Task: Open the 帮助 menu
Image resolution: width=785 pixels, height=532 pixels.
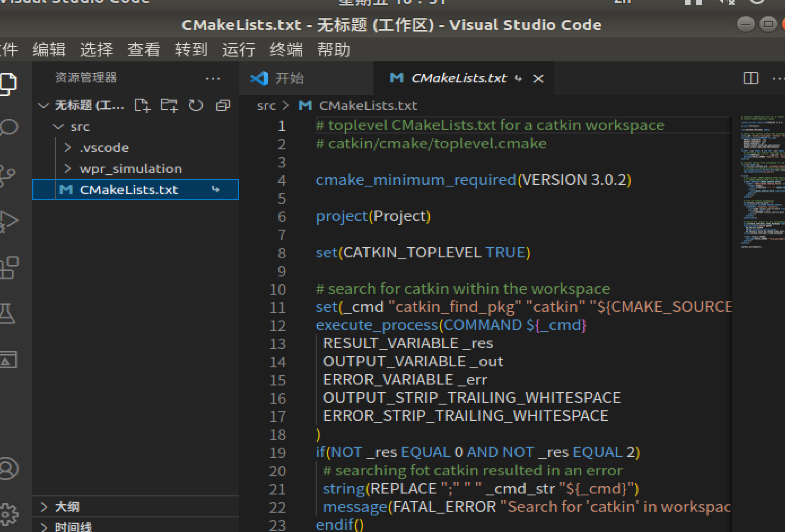Action: click(x=333, y=50)
